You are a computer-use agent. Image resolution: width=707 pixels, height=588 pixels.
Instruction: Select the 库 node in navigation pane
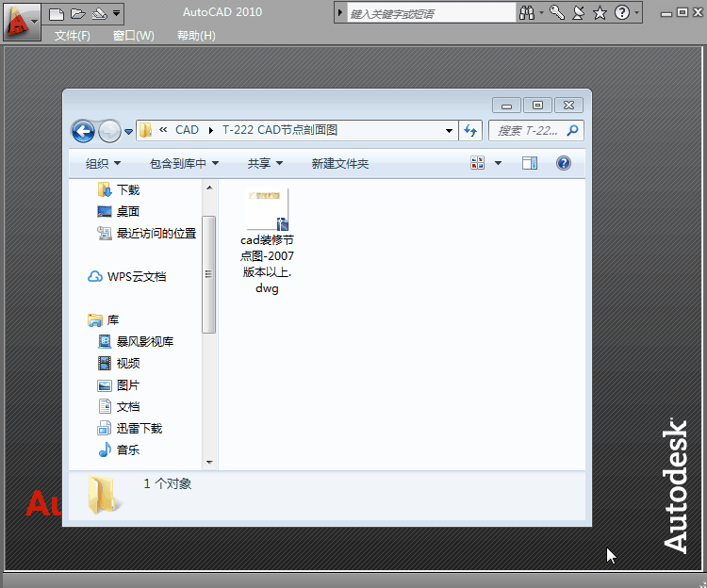[x=104, y=319]
